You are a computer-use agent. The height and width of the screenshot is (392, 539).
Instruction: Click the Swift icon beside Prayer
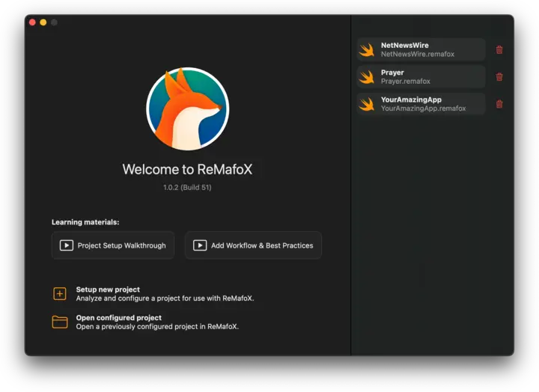pos(367,77)
